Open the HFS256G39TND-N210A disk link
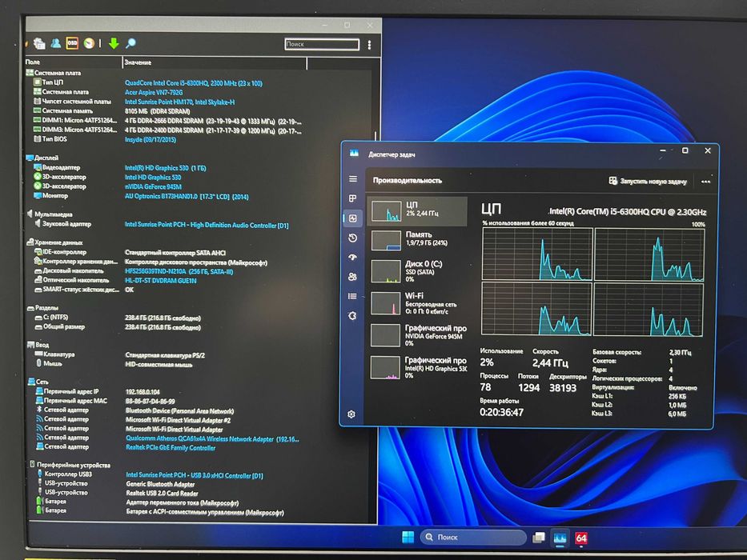This screenshot has width=747, height=560. point(179,271)
